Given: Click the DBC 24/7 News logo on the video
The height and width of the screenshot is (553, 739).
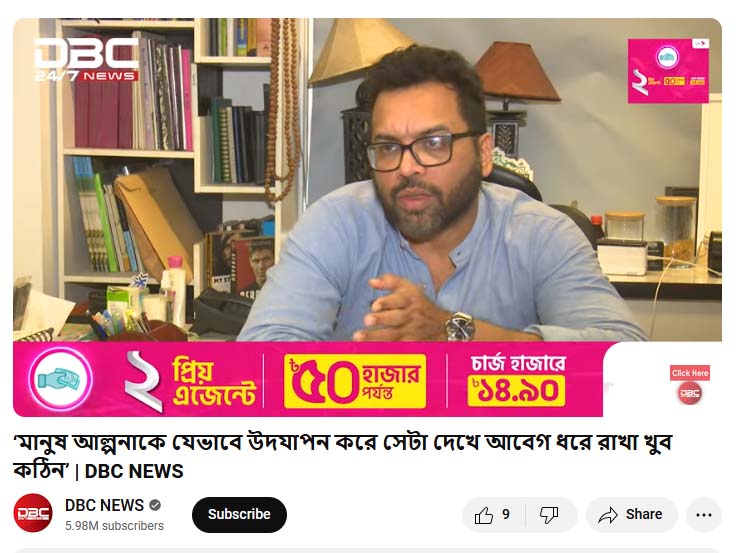Looking at the screenshot, I should point(86,59).
